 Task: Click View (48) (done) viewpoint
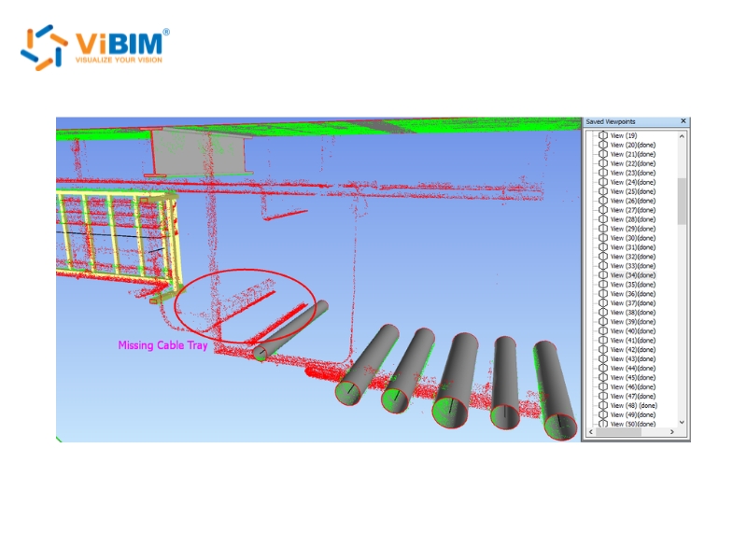(x=634, y=405)
